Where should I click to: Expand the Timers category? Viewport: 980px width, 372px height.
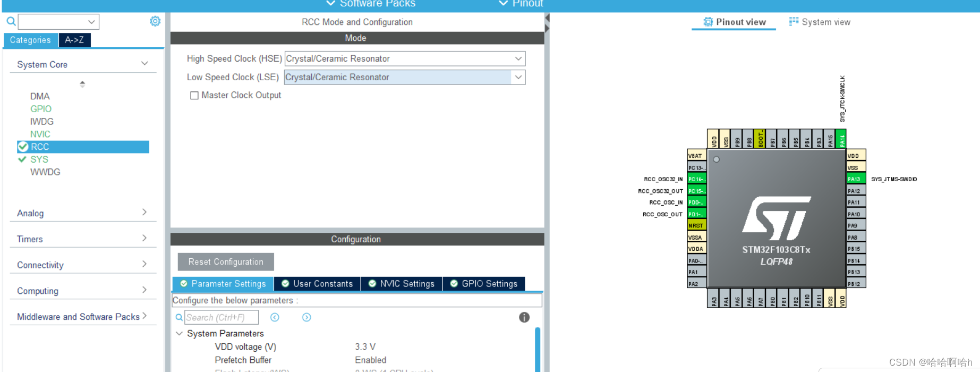click(82, 239)
